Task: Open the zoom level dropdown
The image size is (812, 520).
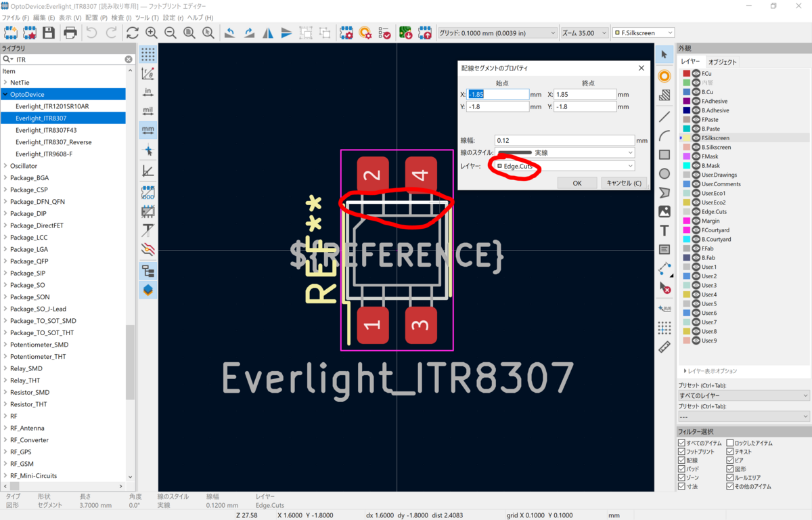Action: (584, 32)
